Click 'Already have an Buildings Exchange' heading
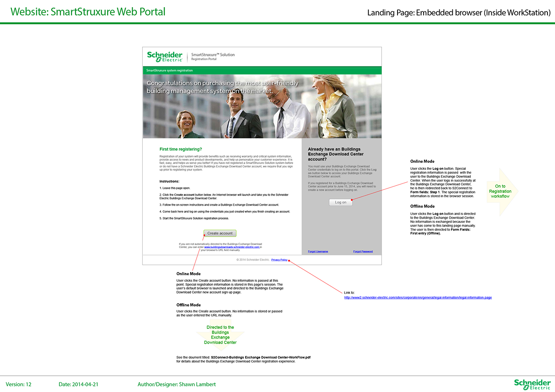Screen dimensions: 555x392 (336, 154)
